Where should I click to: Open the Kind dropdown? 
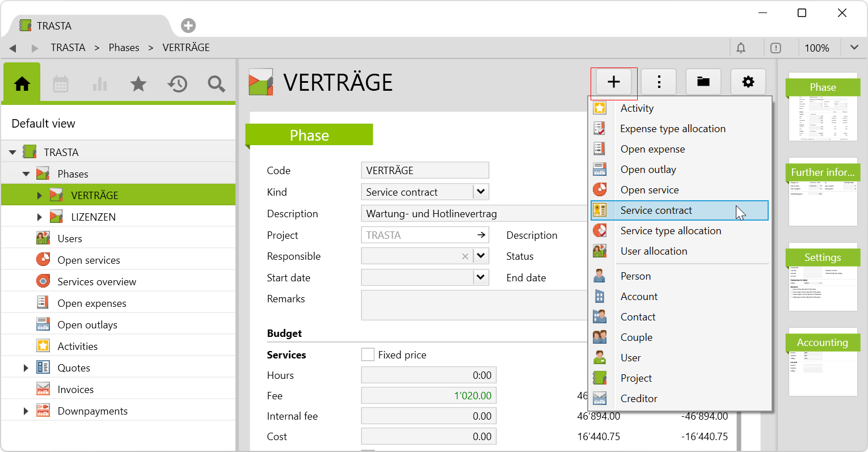[x=481, y=192]
